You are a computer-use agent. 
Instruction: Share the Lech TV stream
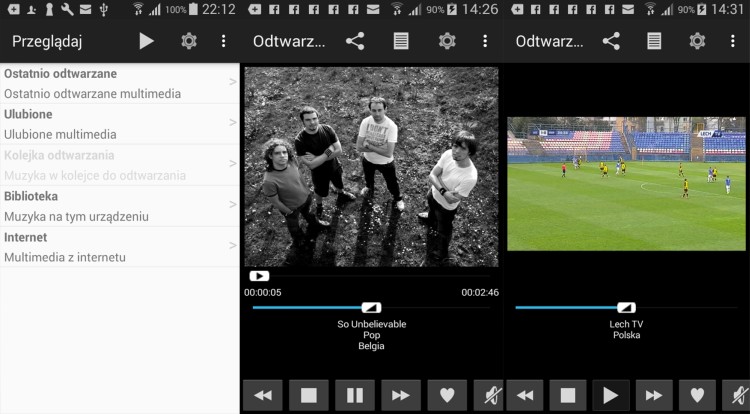coord(611,41)
